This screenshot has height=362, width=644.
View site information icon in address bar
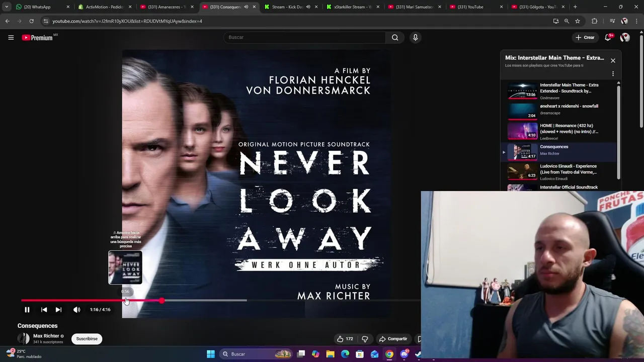pos(46,21)
